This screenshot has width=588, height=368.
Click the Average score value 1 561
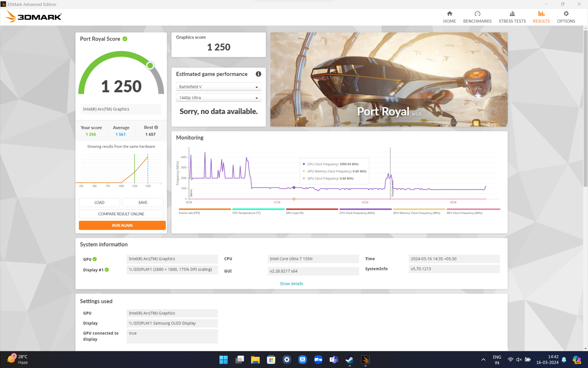click(x=120, y=134)
